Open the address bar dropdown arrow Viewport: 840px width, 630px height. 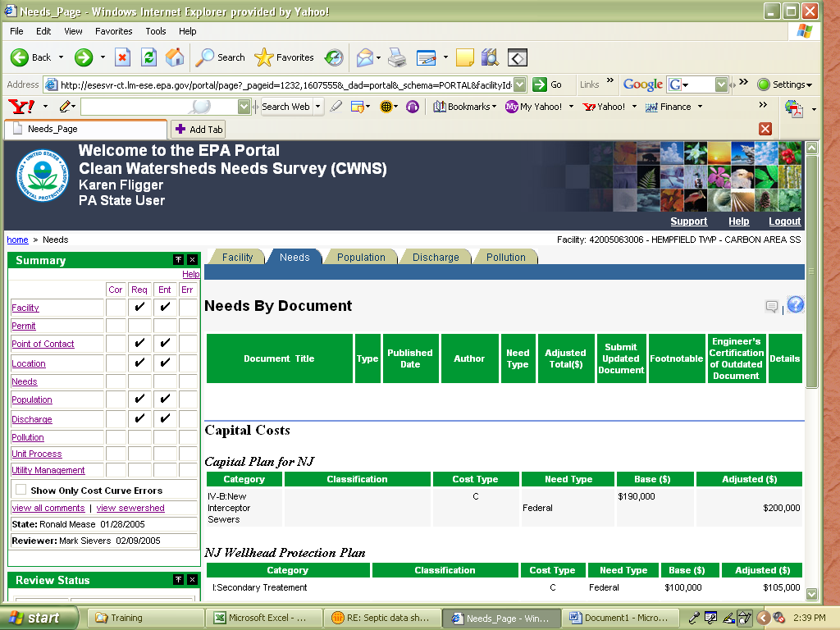[x=519, y=84]
